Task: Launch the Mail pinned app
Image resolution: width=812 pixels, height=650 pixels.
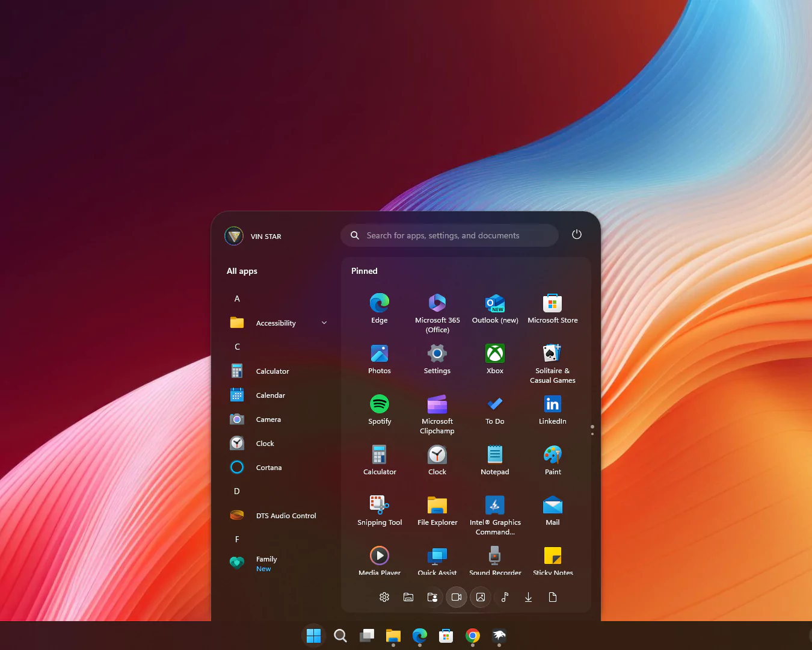Action: pyautogui.click(x=553, y=511)
